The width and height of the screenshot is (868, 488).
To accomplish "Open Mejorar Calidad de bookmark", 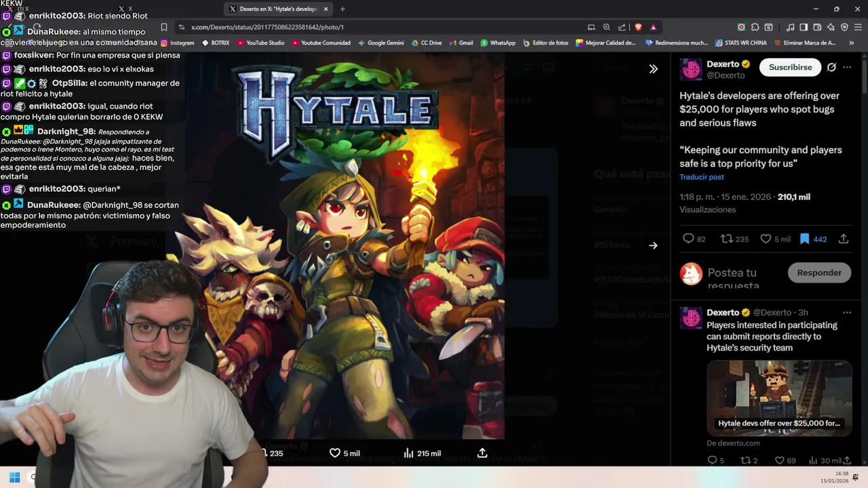I will pyautogui.click(x=606, y=43).
